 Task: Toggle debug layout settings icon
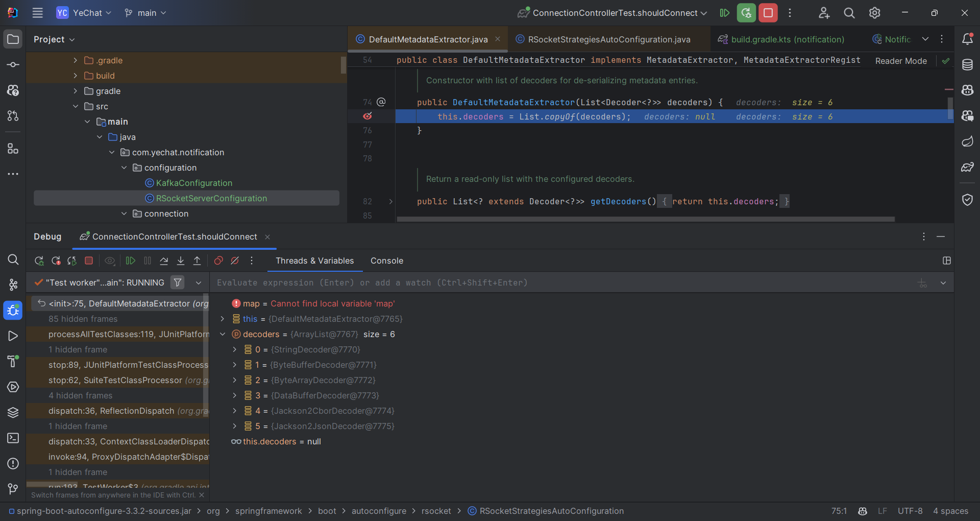947,260
